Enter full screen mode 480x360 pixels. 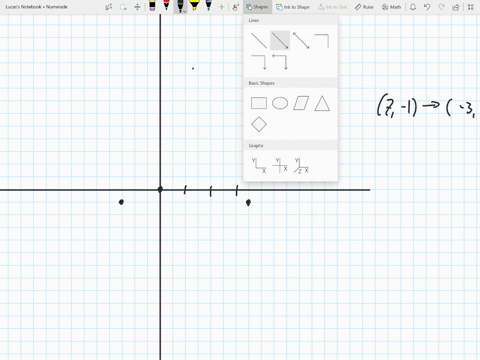(x=471, y=7)
